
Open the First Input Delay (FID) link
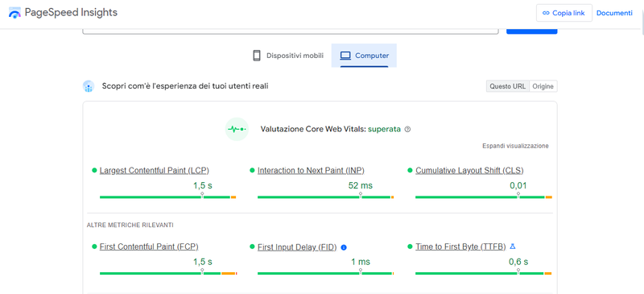click(x=297, y=247)
